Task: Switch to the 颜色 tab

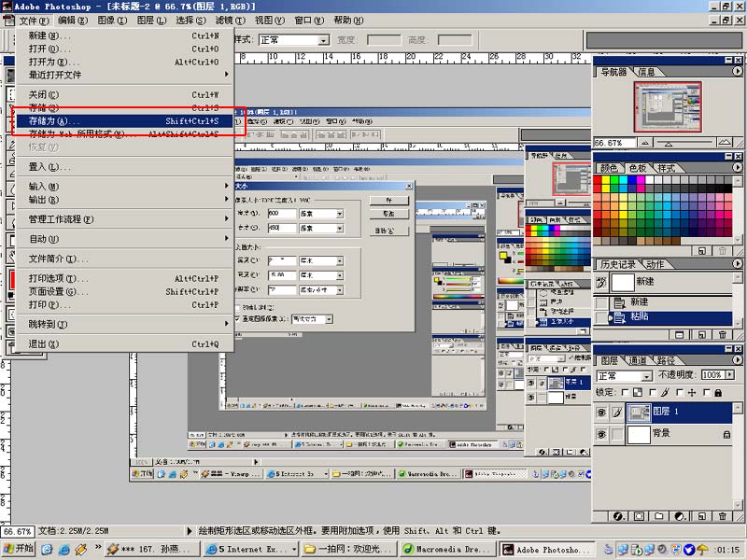Action: pos(609,168)
